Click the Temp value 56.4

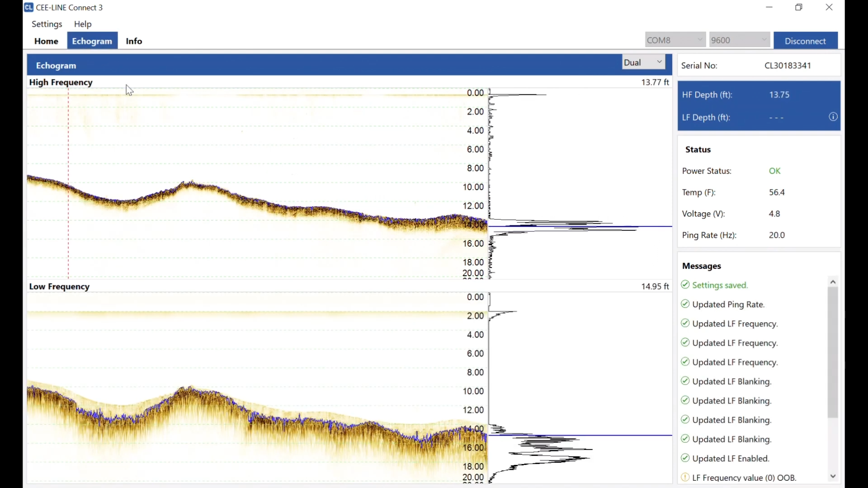777,192
